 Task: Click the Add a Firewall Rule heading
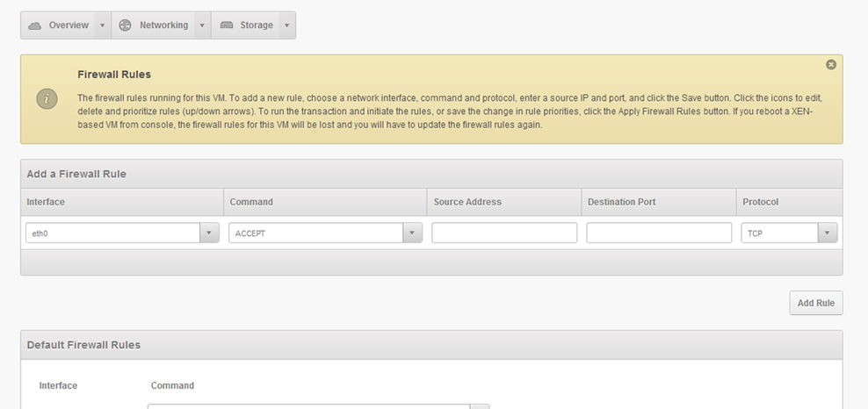[x=76, y=174]
